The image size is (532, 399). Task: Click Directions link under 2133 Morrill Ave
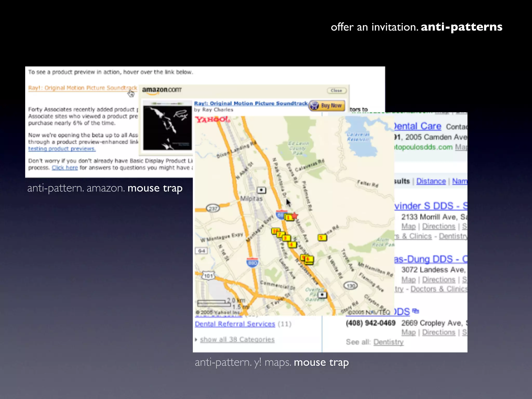438,226
